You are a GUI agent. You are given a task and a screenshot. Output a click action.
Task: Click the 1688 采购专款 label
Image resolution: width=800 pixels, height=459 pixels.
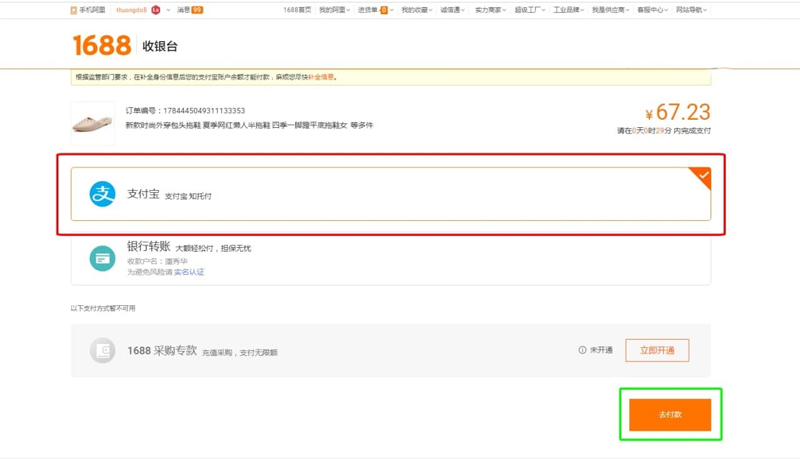162,350
